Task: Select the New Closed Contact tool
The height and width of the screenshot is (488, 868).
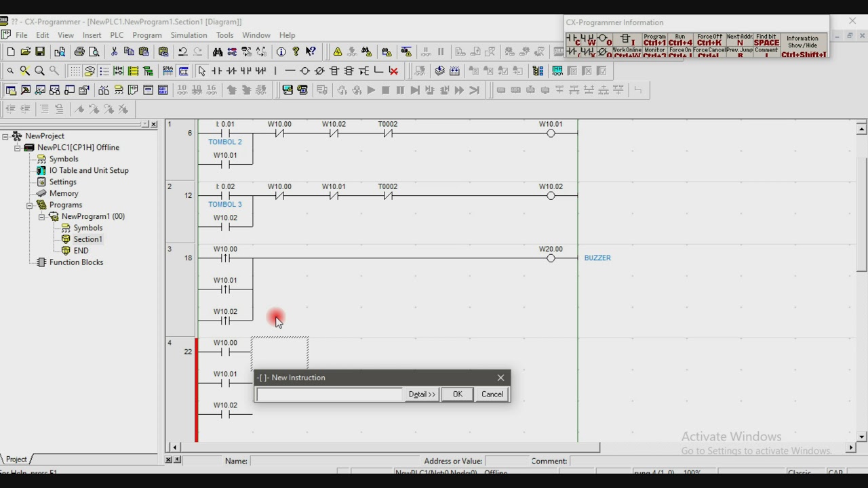Action: (231, 70)
